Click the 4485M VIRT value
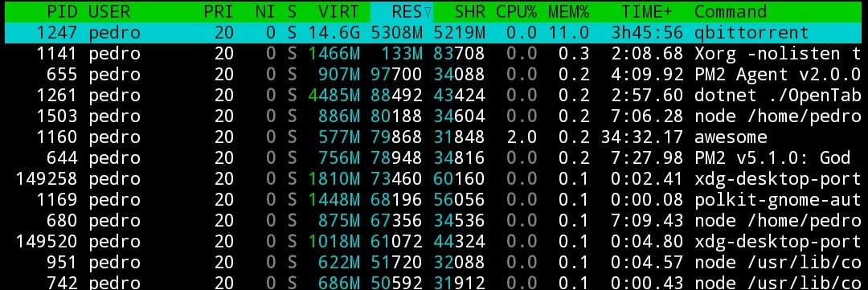The image size is (868, 290). click(334, 95)
